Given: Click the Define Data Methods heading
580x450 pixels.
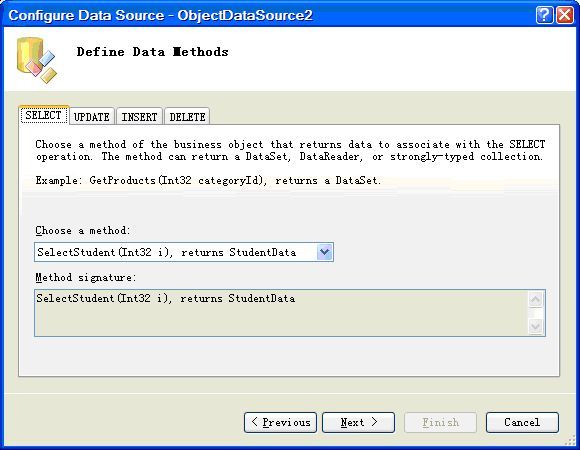Looking at the screenshot, I should (152, 52).
